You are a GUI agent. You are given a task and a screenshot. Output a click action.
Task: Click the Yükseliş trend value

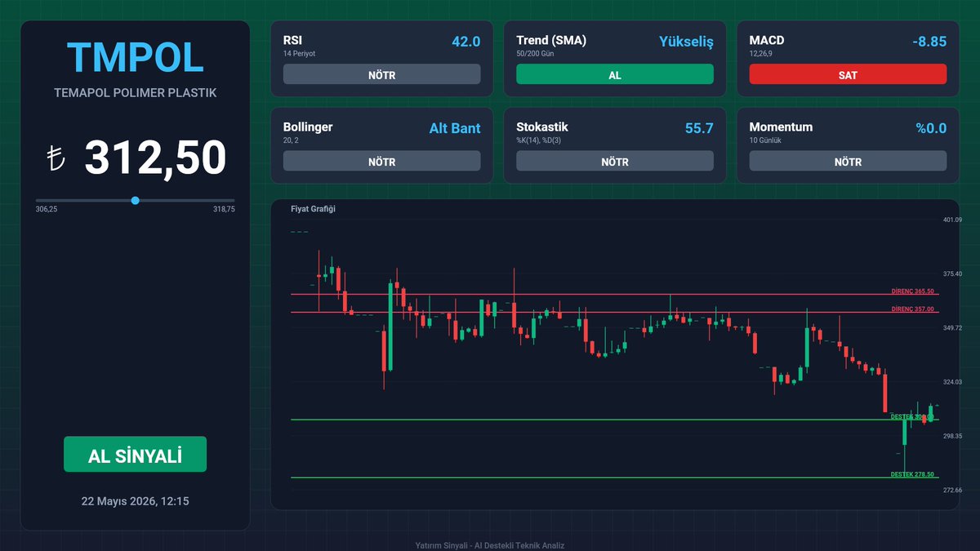pyautogui.click(x=686, y=42)
